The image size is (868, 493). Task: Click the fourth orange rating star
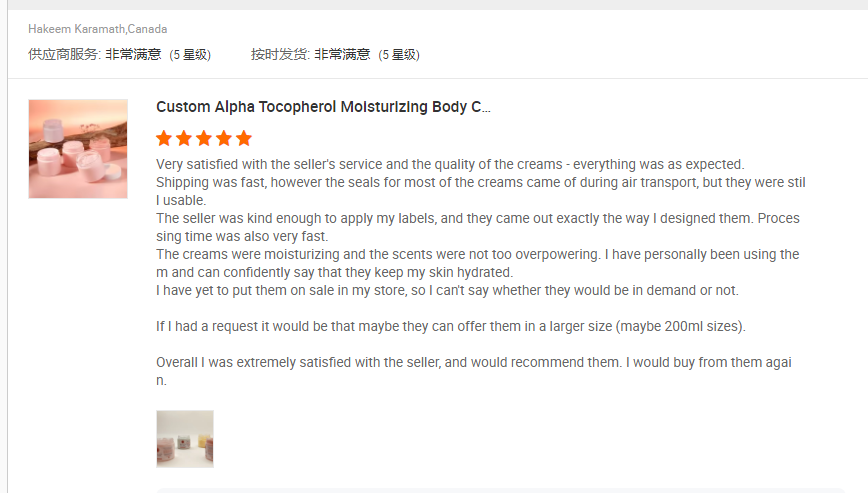click(224, 138)
